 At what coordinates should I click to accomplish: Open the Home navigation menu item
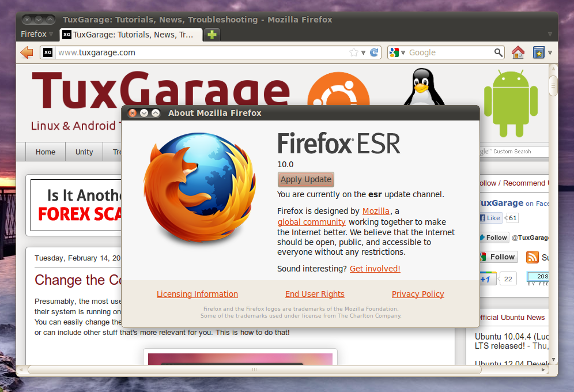(46, 152)
